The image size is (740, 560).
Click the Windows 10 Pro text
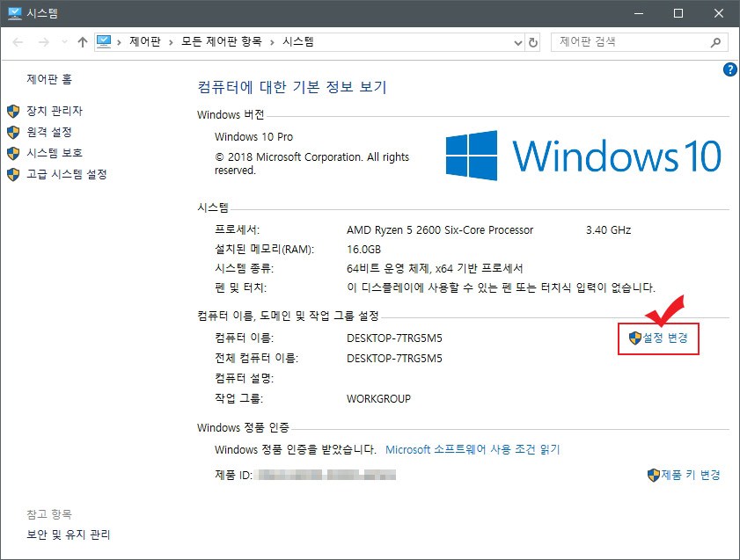click(254, 136)
